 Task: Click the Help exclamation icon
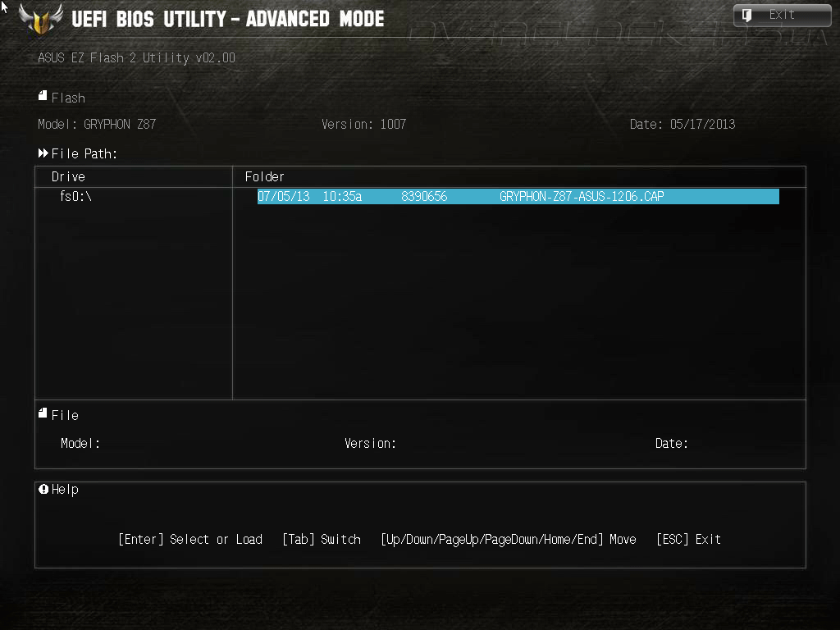[x=43, y=489]
